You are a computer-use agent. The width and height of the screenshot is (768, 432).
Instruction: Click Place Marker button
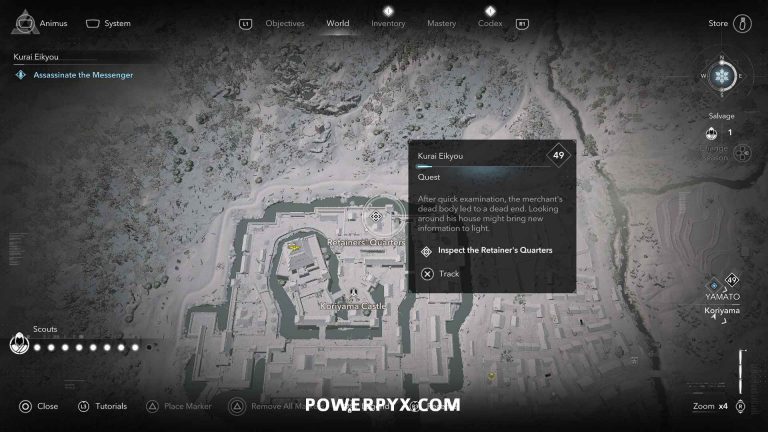coord(179,406)
